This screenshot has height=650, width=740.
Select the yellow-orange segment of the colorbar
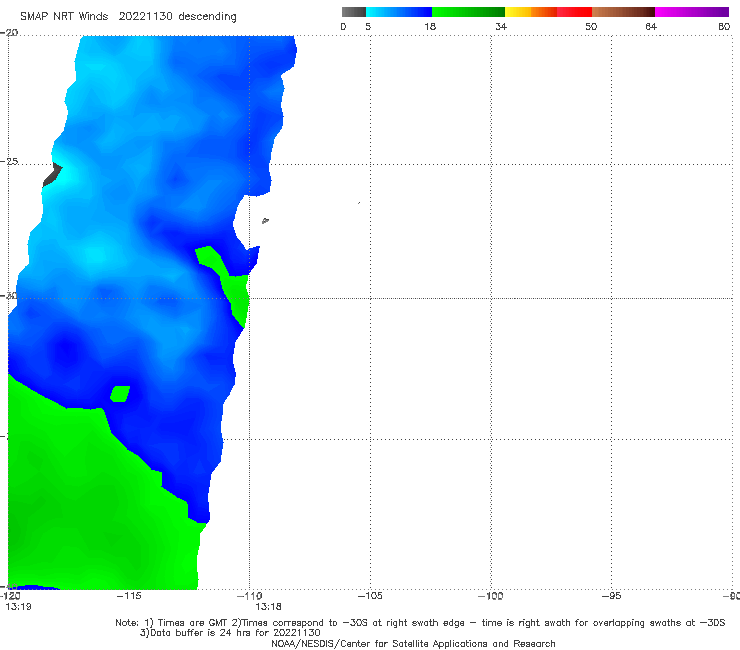click(531, 12)
